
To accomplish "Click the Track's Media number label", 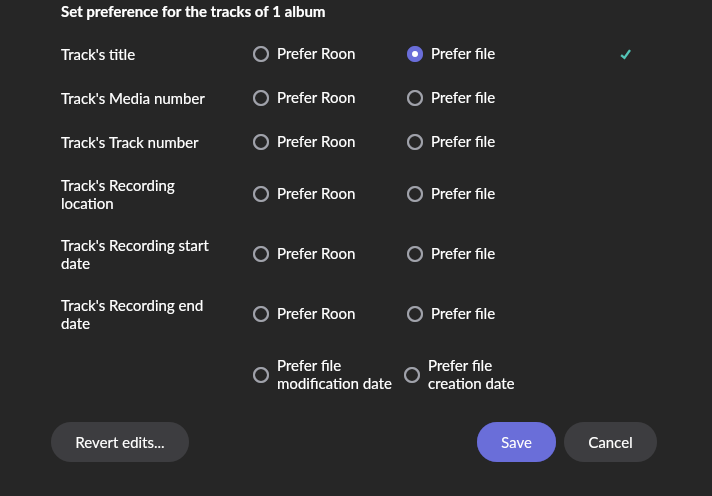I will tap(133, 99).
